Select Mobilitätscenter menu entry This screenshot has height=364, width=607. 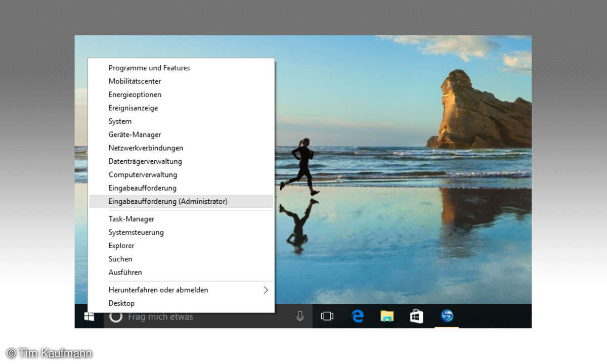coord(181,81)
